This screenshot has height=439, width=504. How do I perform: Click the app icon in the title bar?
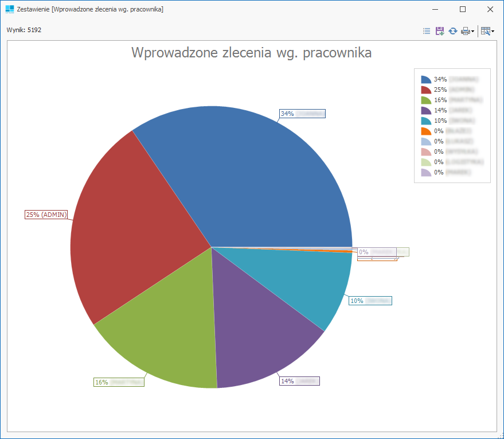pyautogui.click(x=10, y=9)
